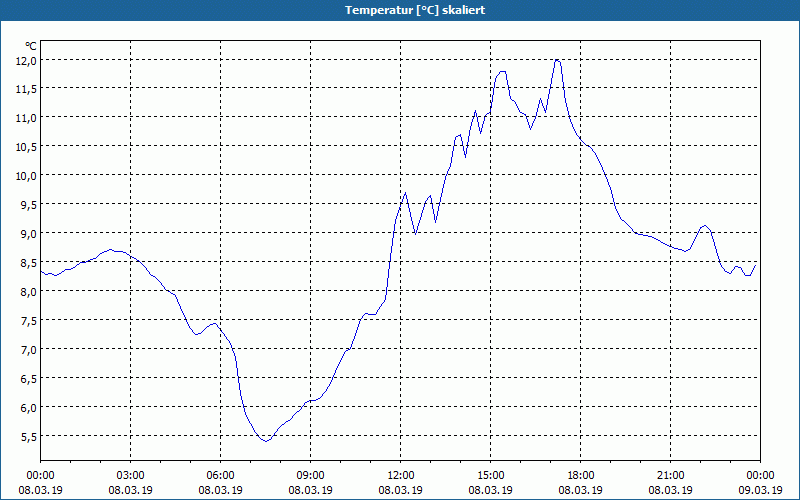The width and height of the screenshot is (800, 500).
Task: Select the 8,5 y-axis label
Action: pyautogui.click(x=30, y=263)
